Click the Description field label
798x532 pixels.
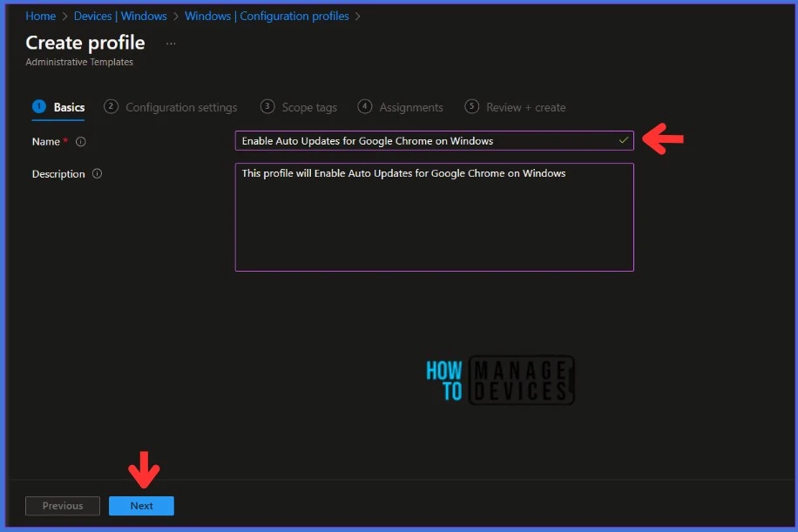pos(58,174)
